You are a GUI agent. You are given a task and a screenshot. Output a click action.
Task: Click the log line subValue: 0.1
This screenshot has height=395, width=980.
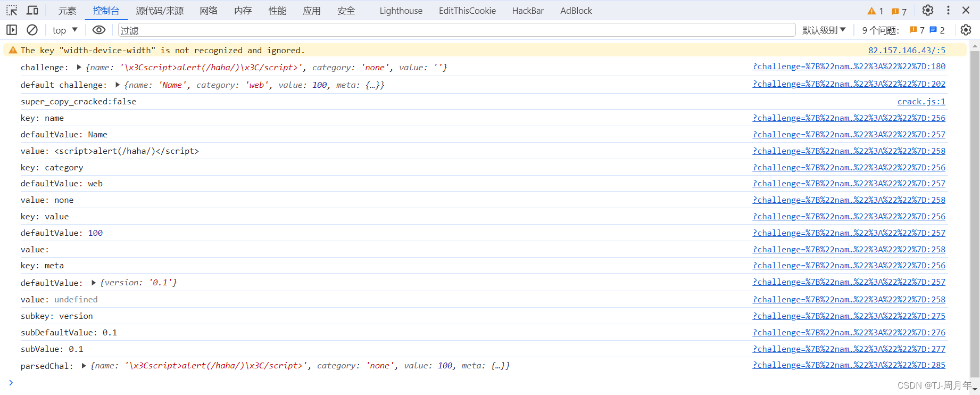tap(52, 349)
